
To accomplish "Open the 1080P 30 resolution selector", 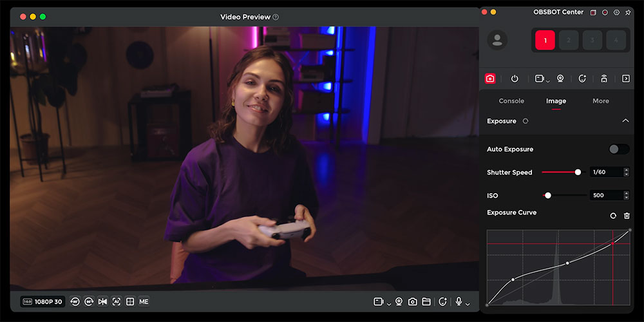I will (x=43, y=302).
